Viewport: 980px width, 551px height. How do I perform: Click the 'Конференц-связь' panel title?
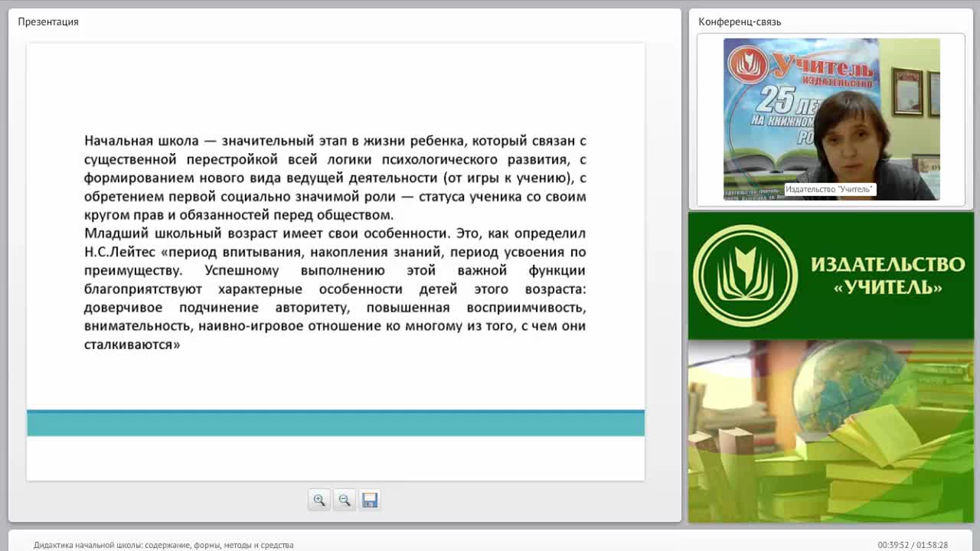coord(740,21)
